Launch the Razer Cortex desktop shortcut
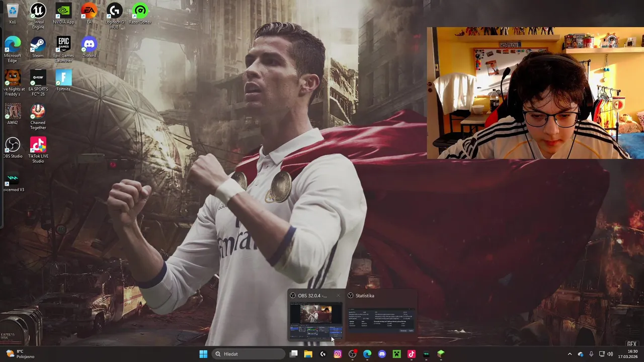The image size is (644, 362). point(140,14)
